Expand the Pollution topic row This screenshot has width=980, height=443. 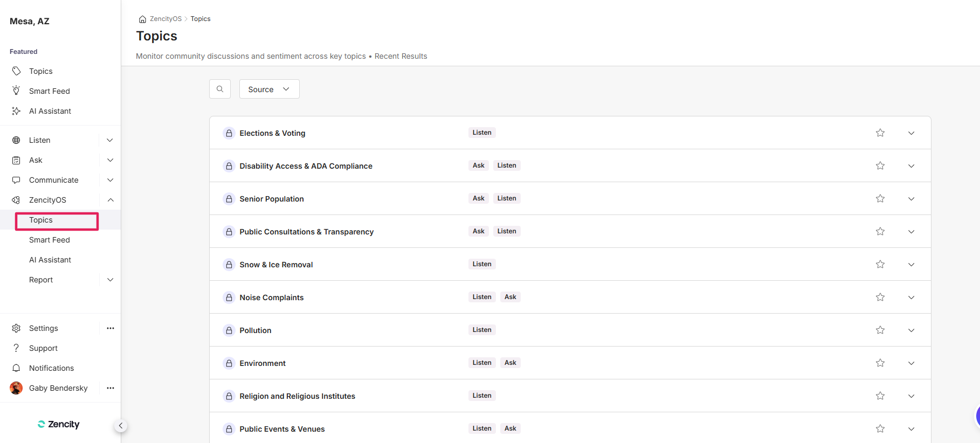[911, 330]
